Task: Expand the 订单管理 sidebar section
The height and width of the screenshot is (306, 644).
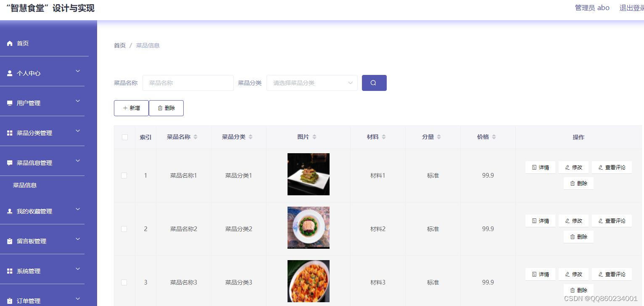Action: click(x=41, y=300)
